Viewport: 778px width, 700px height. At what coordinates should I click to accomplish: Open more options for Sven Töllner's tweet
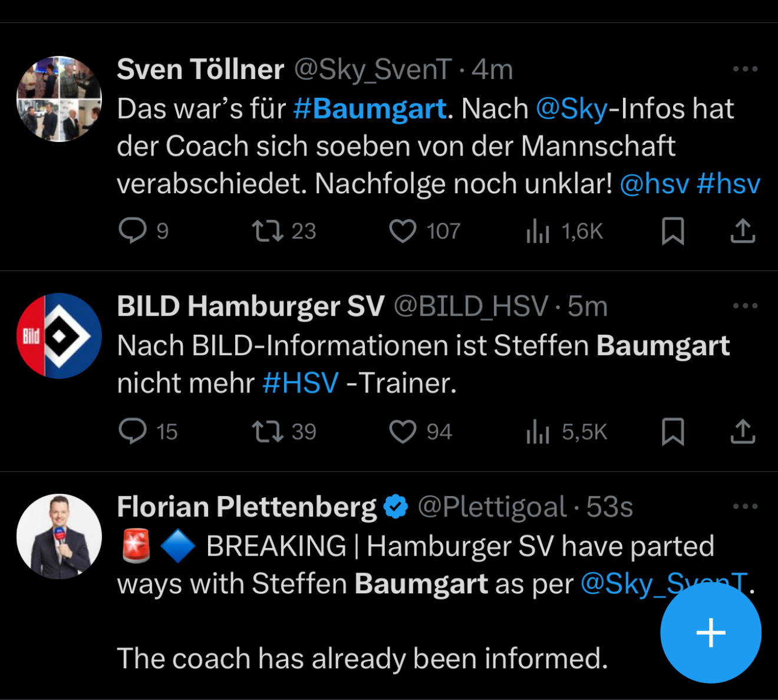point(745,69)
